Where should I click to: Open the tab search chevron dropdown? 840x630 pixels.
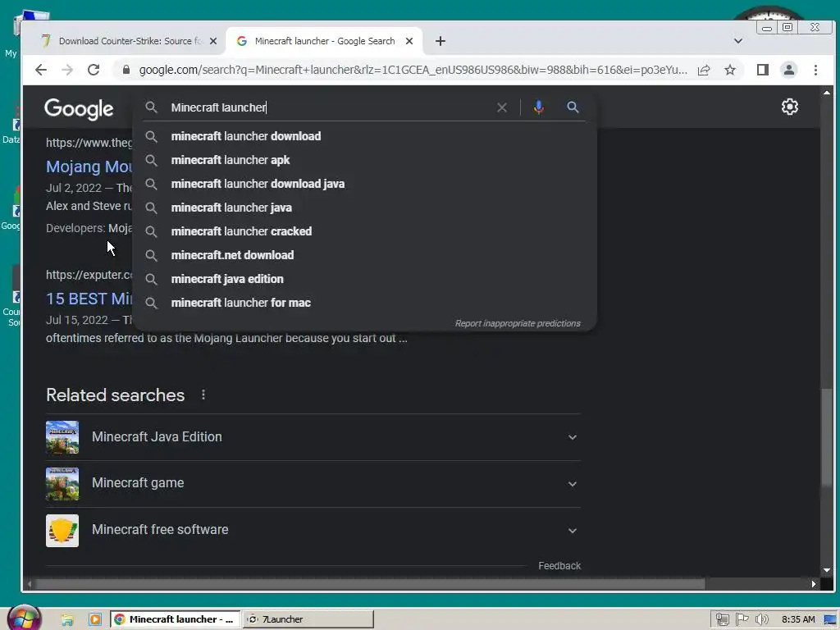737,41
